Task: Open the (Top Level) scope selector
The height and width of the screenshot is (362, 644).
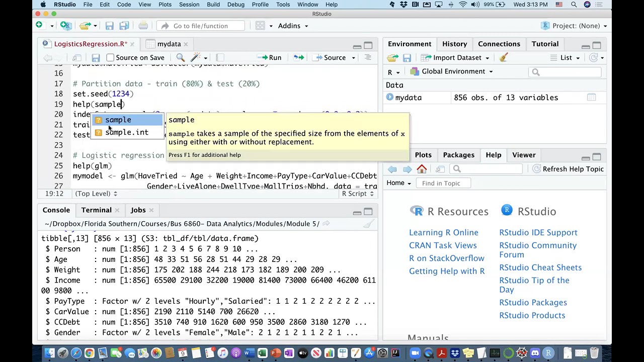Action: click(x=96, y=194)
